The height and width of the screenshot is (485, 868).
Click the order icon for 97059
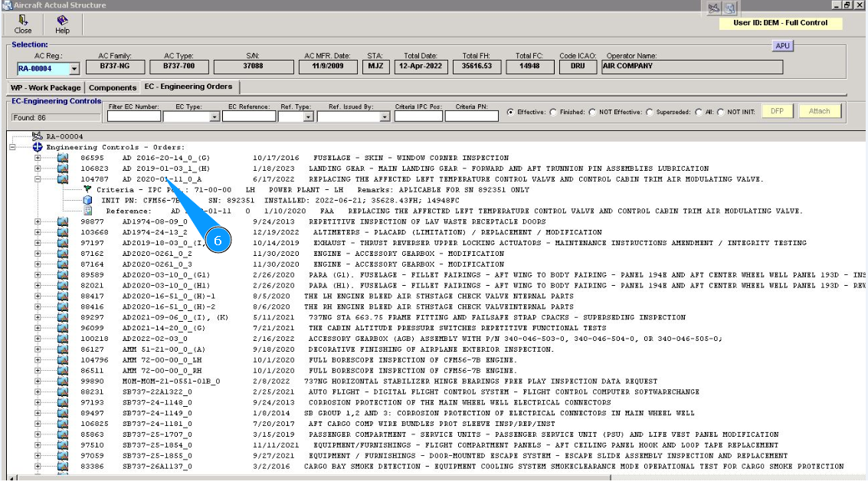(x=63, y=456)
